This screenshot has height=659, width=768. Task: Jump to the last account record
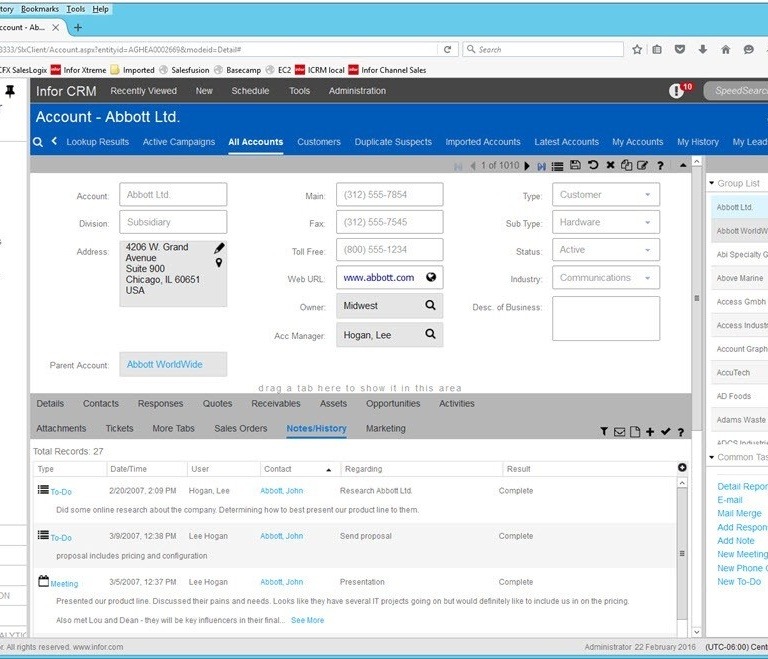click(541, 166)
